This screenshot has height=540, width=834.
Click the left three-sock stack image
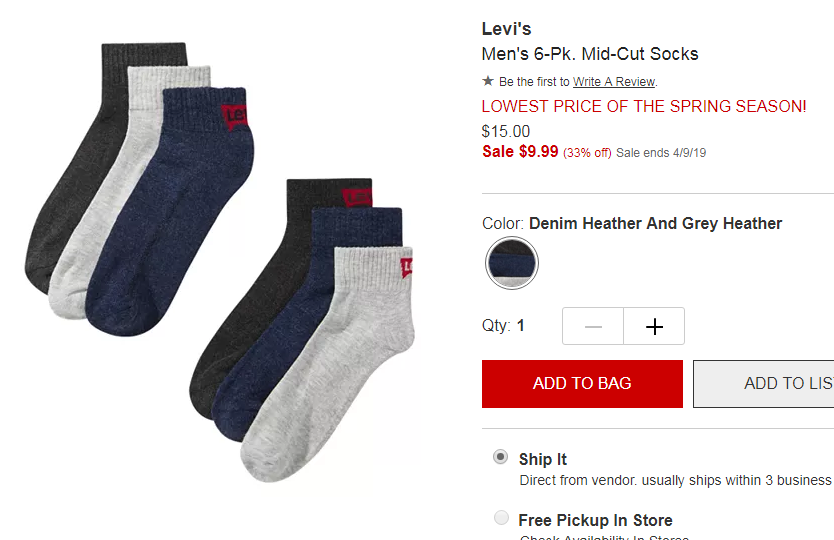coord(140,189)
